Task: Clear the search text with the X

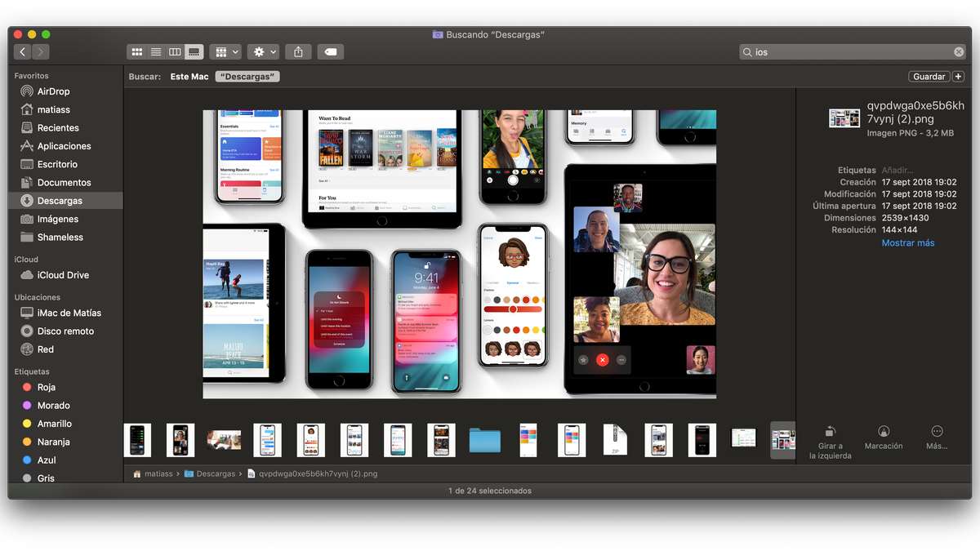Action: [x=959, y=51]
